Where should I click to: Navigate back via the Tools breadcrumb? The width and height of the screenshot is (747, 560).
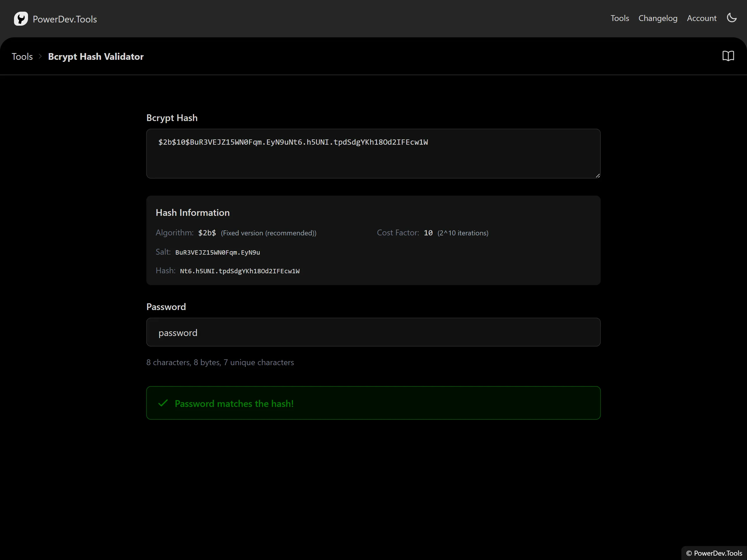[x=22, y=56]
